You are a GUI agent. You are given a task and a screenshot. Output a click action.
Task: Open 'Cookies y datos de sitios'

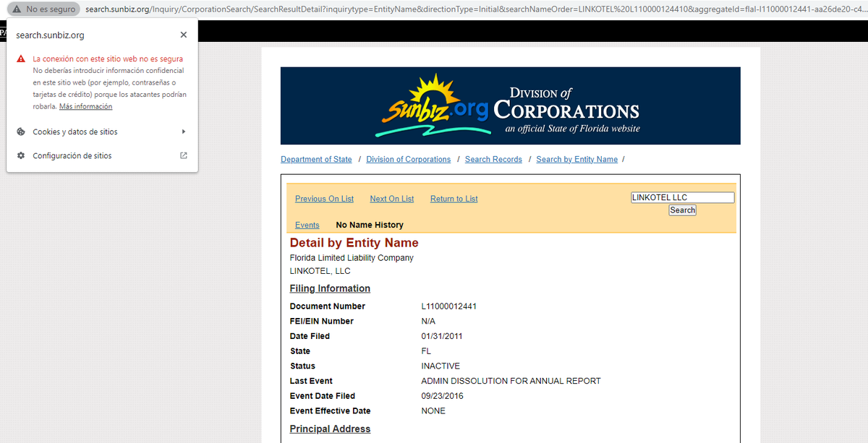point(102,132)
